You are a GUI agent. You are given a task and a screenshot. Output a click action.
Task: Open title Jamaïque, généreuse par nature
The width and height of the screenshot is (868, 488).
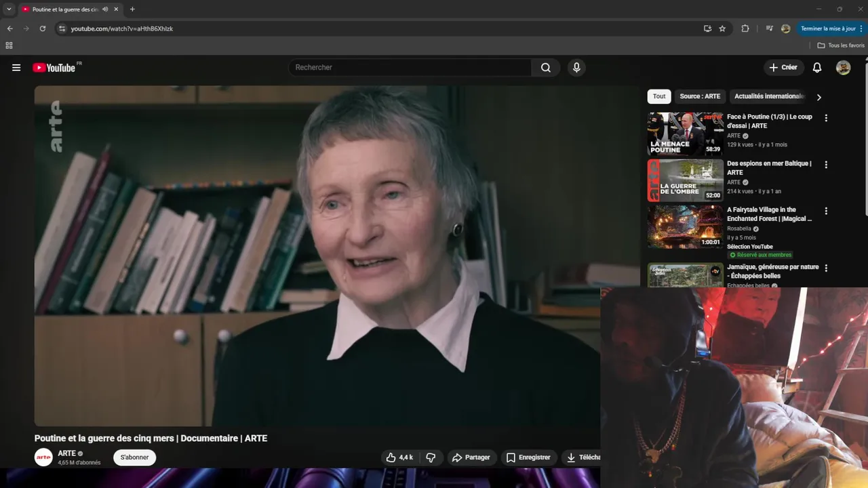click(773, 271)
